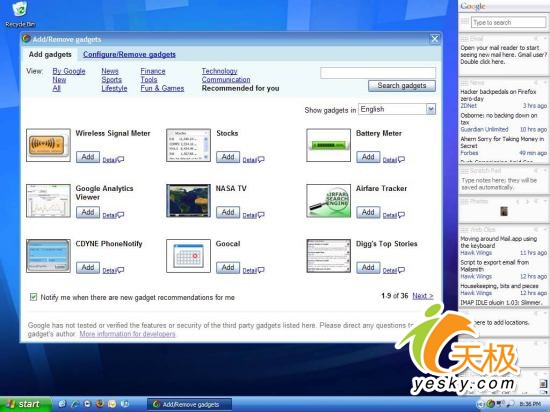Click the Wireless Signal Meter gadget thumbnail

click(48, 145)
